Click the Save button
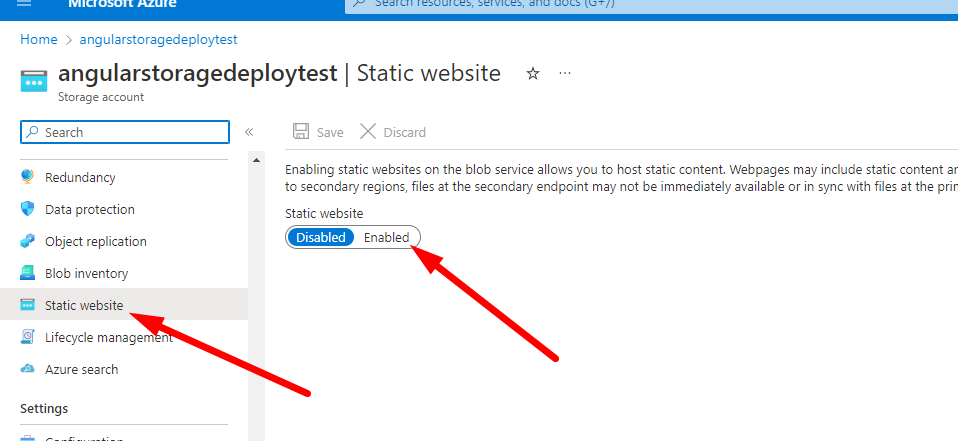 click(318, 132)
